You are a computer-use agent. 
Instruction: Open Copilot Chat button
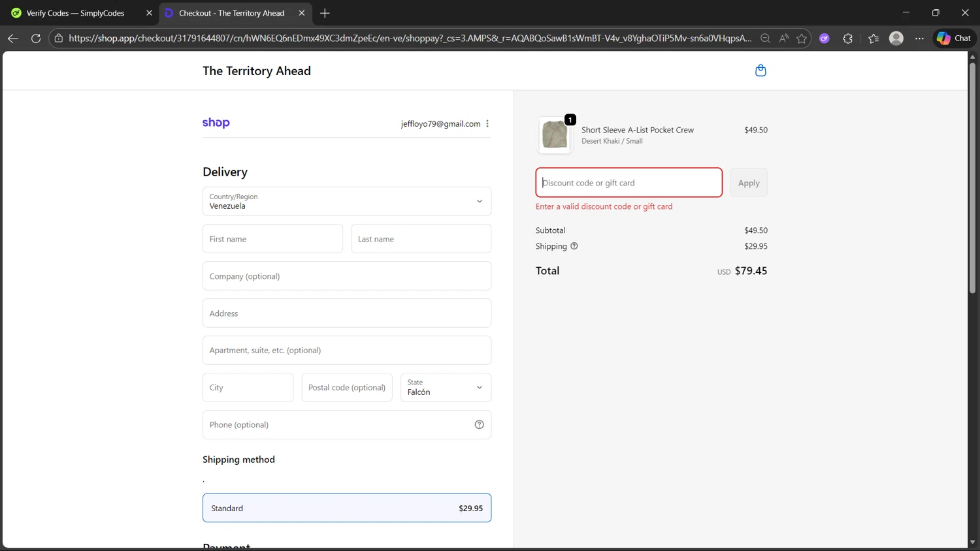point(954,39)
